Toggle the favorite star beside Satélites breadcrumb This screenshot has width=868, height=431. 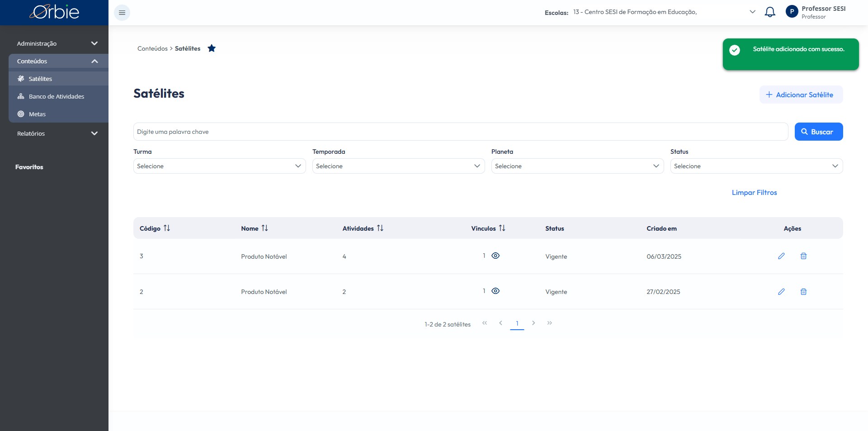[x=212, y=48]
